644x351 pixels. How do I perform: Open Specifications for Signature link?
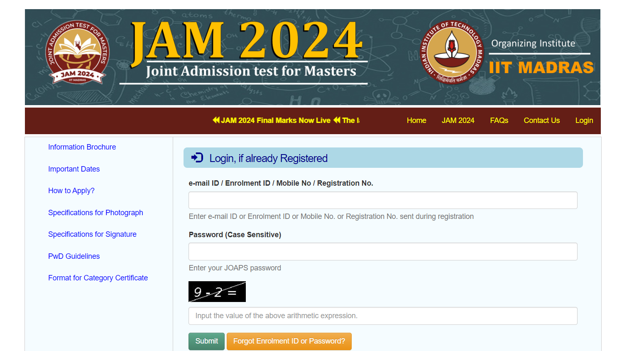click(92, 234)
